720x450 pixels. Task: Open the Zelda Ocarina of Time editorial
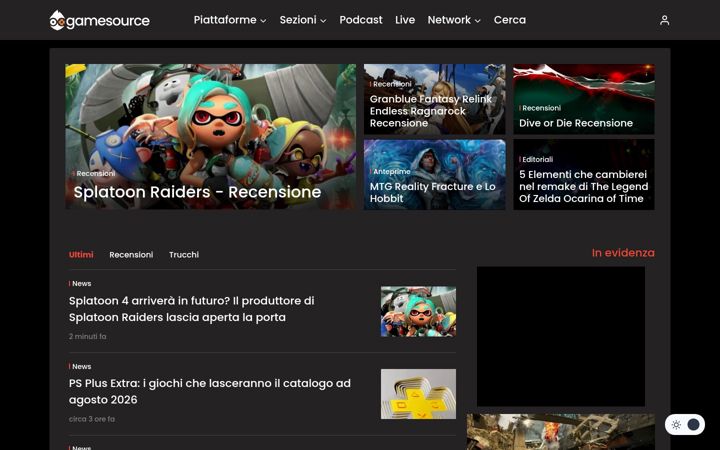(x=583, y=186)
